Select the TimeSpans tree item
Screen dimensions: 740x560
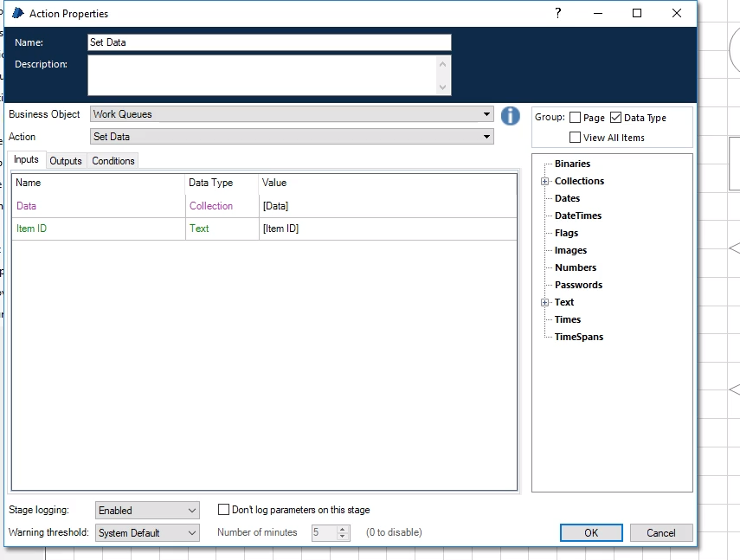point(579,337)
